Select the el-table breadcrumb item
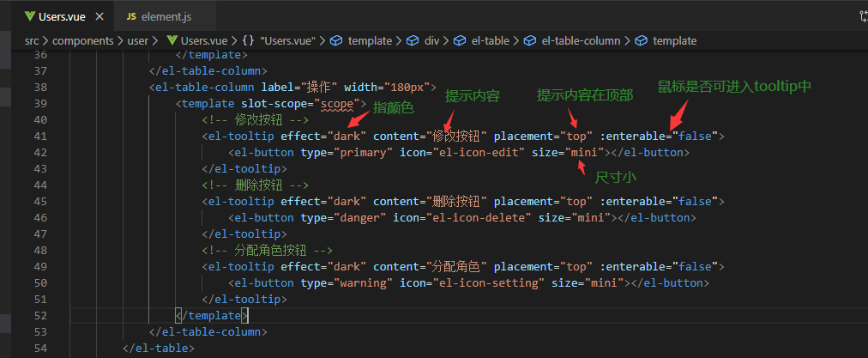The image size is (868, 358). point(482,40)
